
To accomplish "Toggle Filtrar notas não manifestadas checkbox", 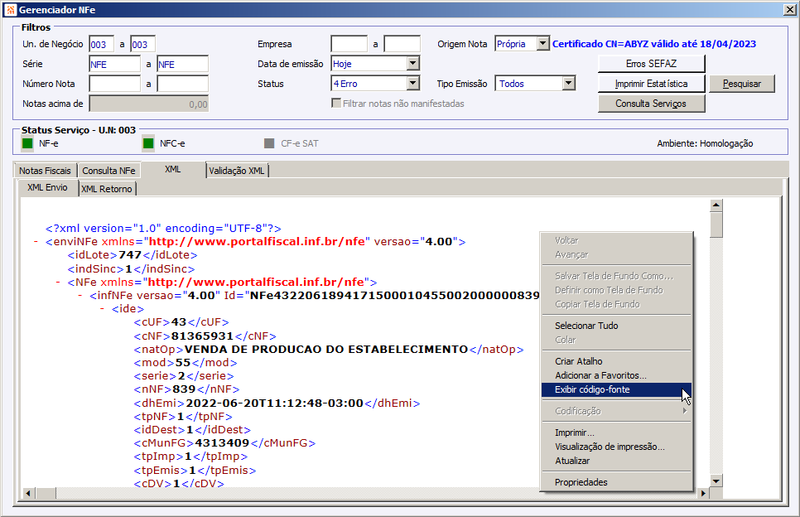I will tap(336, 103).
